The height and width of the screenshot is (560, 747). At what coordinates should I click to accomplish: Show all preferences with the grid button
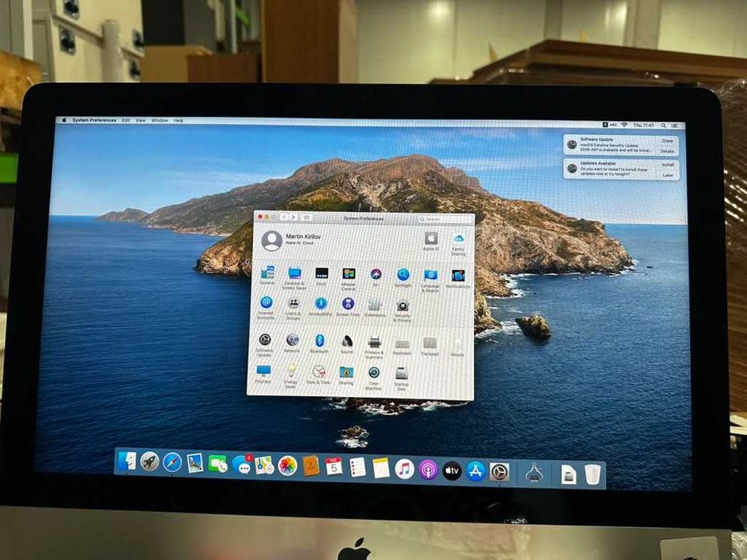coord(307,218)
